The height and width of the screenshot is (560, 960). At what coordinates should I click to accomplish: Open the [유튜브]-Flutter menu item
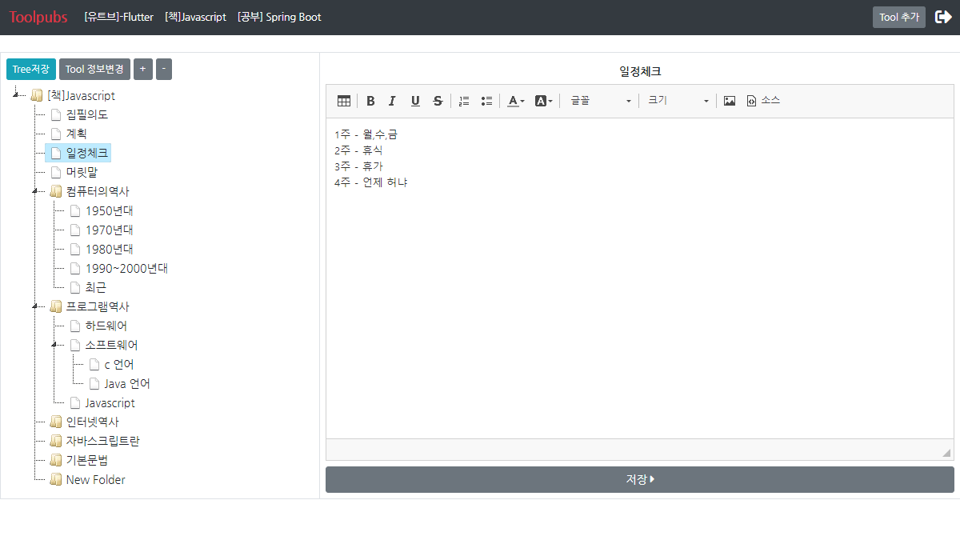(x=118, y=17)
